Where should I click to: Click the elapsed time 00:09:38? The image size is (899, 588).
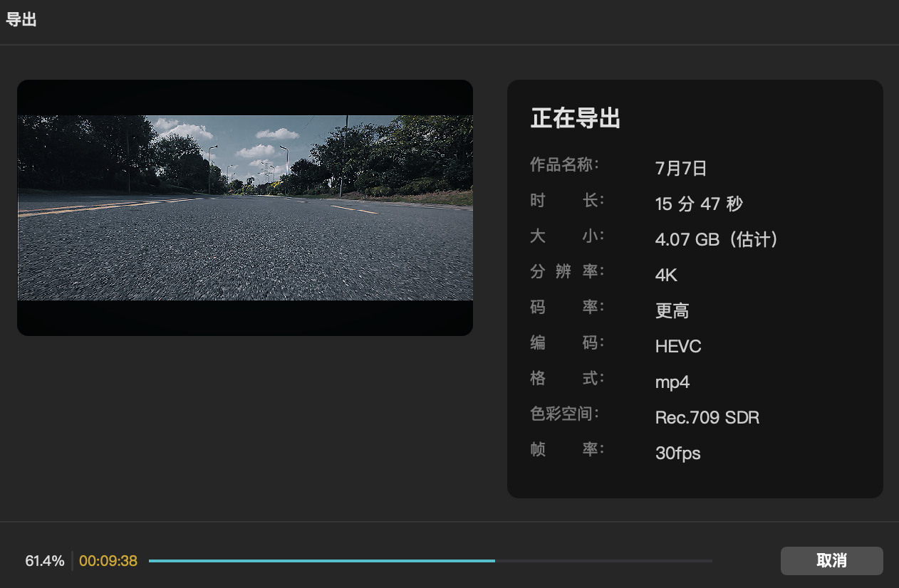point(108,561)
